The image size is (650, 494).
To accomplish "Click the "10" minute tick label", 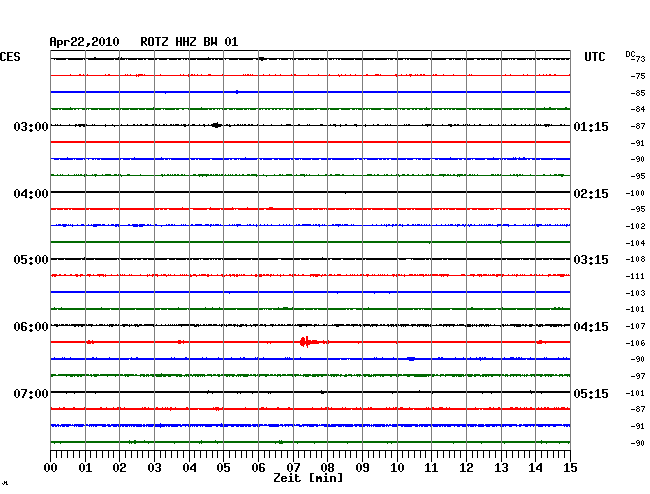I will pyautogui.click(x=397, y=467).
